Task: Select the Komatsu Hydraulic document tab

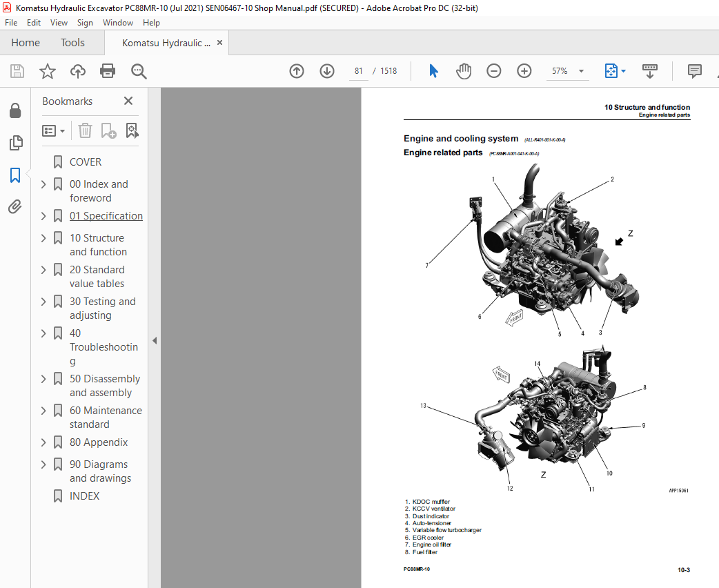Action: (x=166, y=43)
